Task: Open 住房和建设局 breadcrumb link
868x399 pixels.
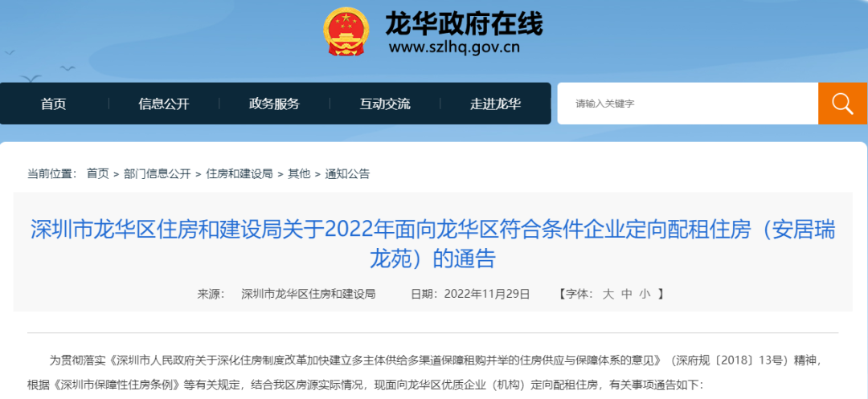Action: point(240,174)
